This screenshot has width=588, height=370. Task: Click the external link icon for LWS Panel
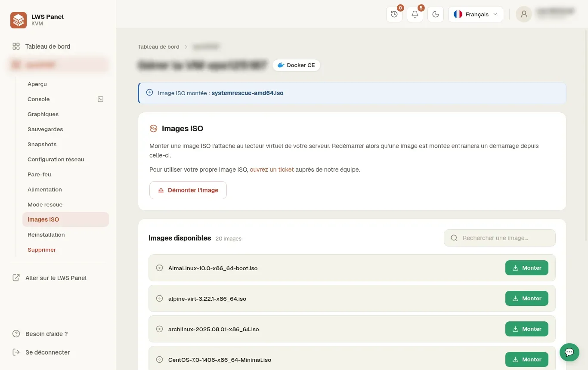(16, 278)
